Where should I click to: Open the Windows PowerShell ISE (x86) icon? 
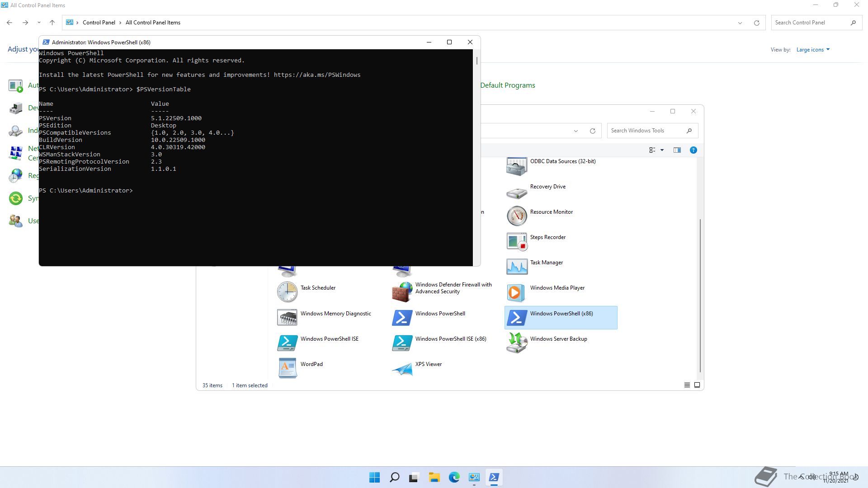coord(402,343)
